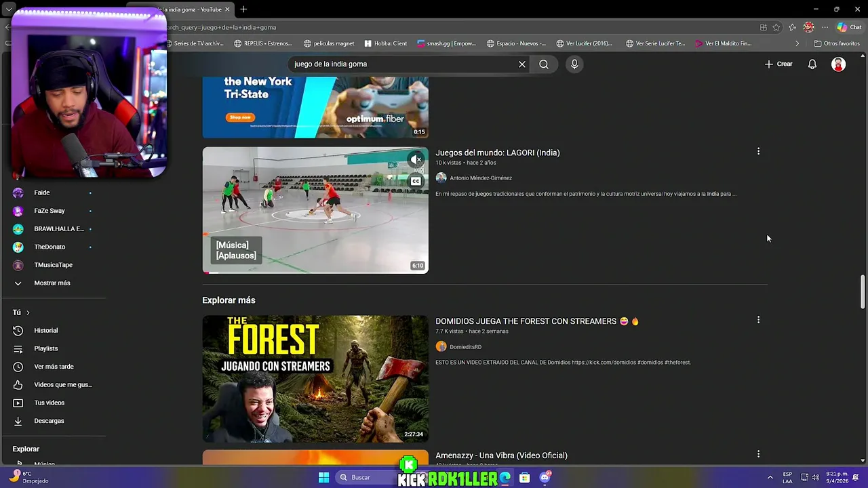Open Discord from the taskbar
The height and width of the screenshot is (488, 868).
point(545,477)
